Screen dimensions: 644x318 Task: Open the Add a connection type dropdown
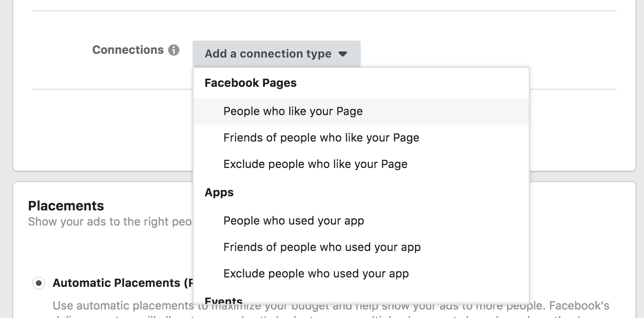(x=276, y=54)
